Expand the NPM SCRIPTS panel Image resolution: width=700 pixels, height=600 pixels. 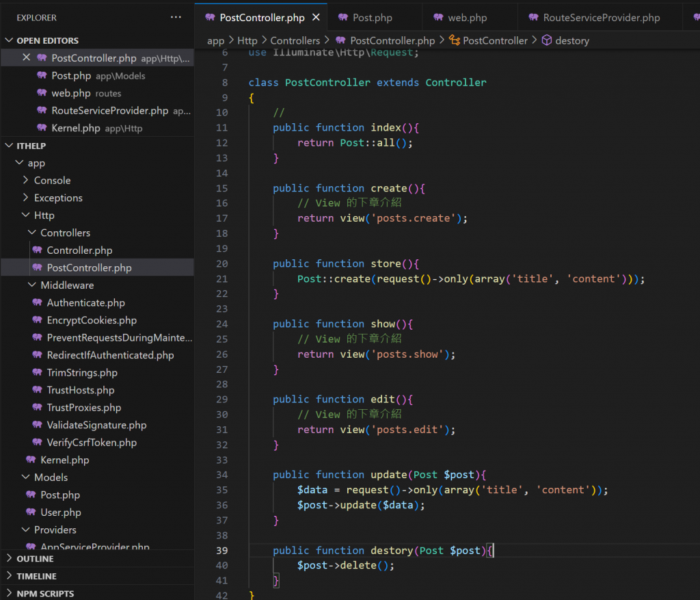(x=97, y=593)
